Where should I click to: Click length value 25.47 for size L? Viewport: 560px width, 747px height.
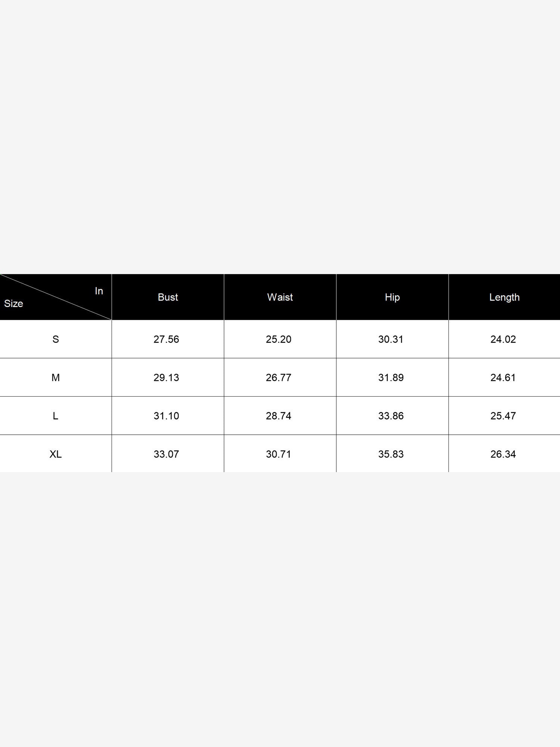(503, 416)
